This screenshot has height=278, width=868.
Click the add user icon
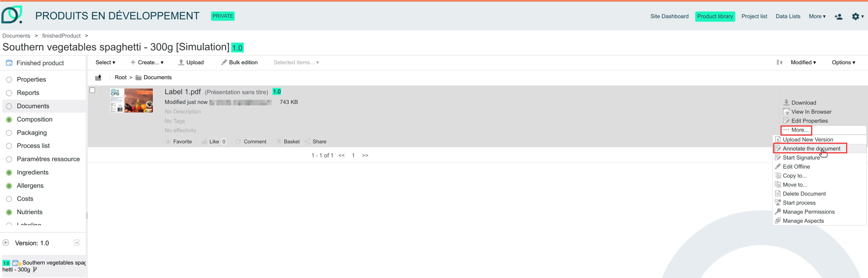[838, 17]
